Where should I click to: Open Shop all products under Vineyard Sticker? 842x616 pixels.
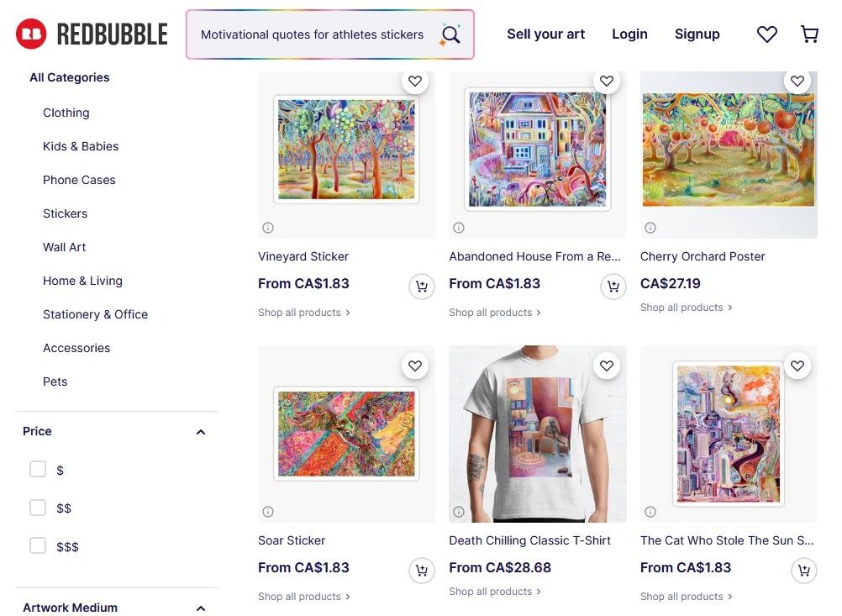(303, 313)
